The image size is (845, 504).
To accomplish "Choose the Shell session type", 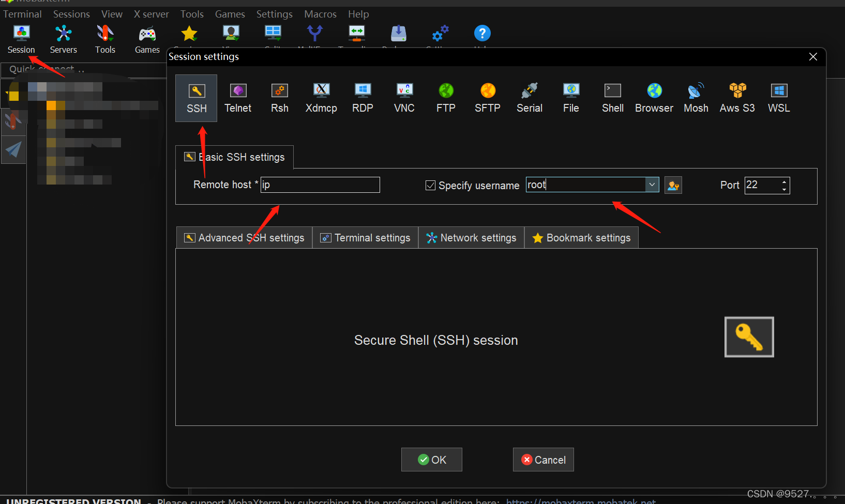I will coord(613,98).
